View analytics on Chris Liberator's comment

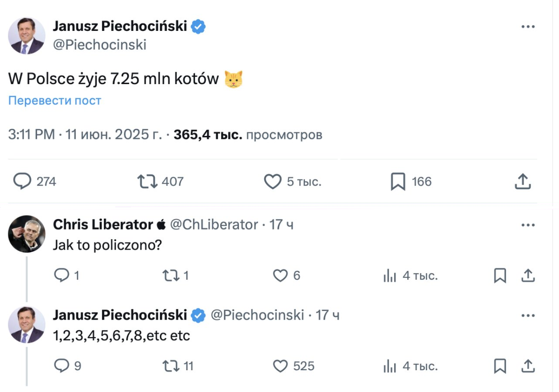pos(389,275)
